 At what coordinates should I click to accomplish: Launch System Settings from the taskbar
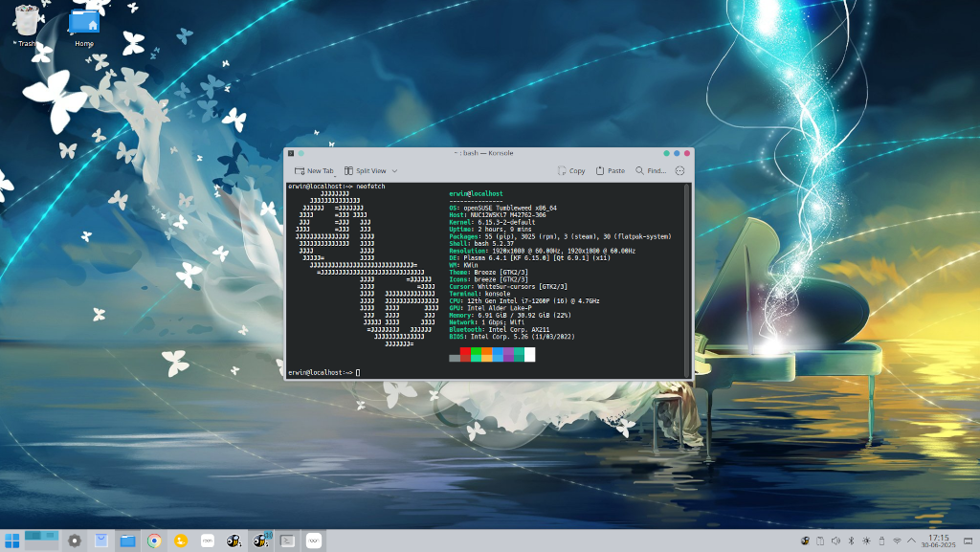tap(75, 541)
